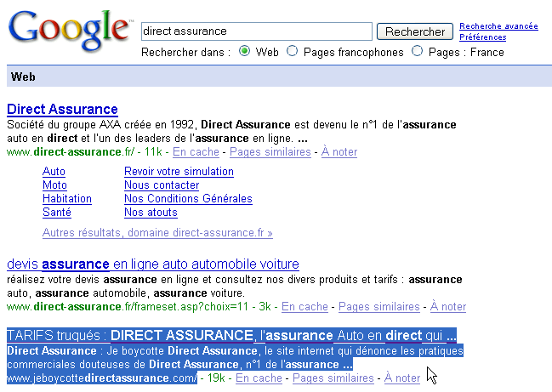
Task: Open Préférences link
Action: (482, 37)
